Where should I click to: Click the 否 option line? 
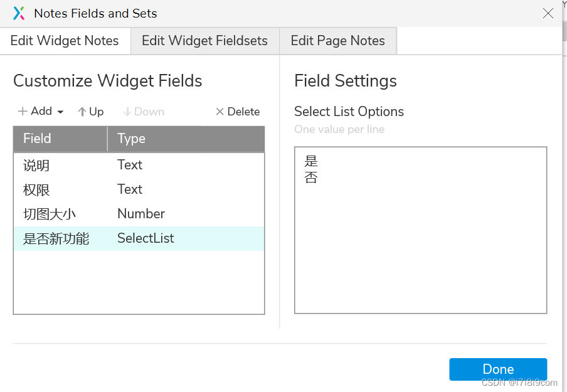click(x=311, y=177)
